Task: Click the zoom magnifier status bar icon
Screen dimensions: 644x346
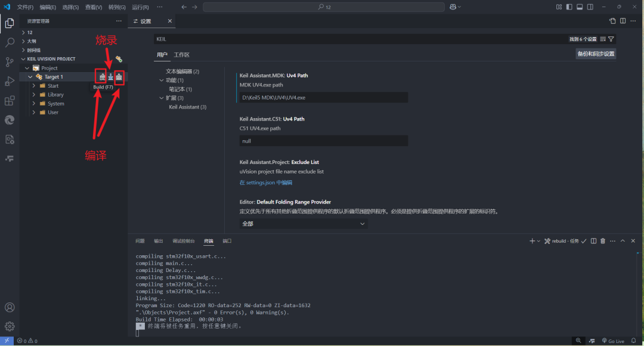Action: tap(578, 341)
